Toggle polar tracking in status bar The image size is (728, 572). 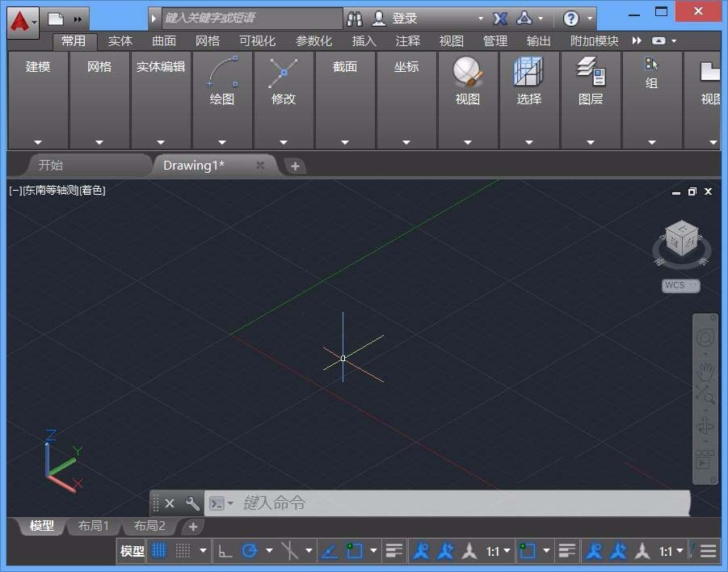(250, 551)
